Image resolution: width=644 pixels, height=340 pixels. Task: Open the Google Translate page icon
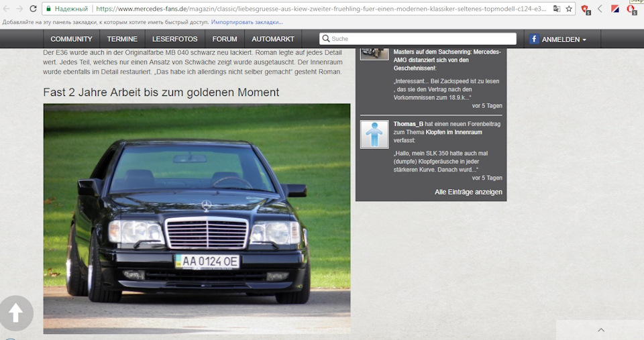point(557,9)
